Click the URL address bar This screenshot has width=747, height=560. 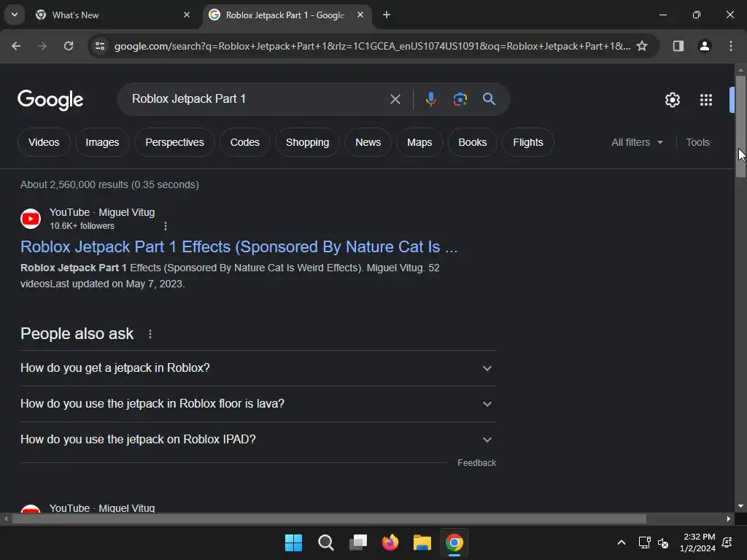click(x=372, y=46)
